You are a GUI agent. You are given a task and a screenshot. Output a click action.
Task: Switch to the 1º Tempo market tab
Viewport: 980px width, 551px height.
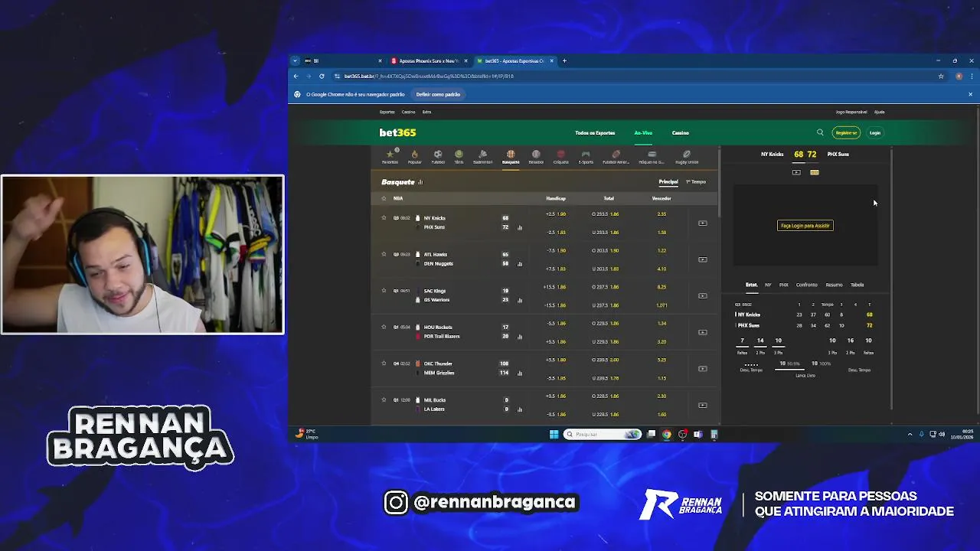696,182
